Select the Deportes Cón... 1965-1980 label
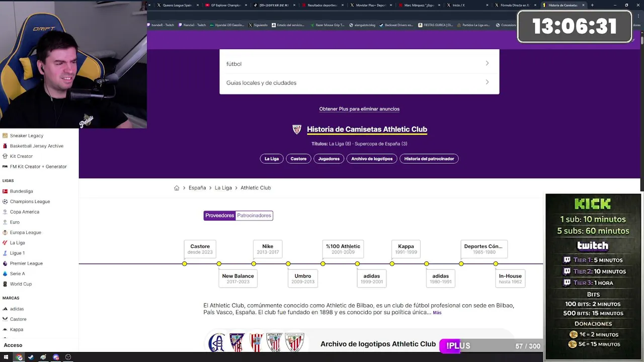The width and height of the screenshot is (644, 362). (x=483, y=249)
